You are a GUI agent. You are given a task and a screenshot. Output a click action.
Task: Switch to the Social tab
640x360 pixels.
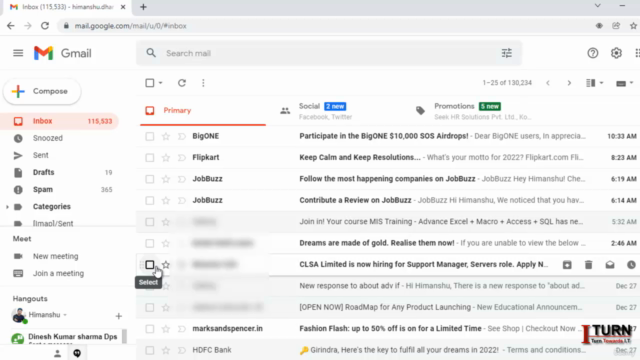[x=339, y=111]
